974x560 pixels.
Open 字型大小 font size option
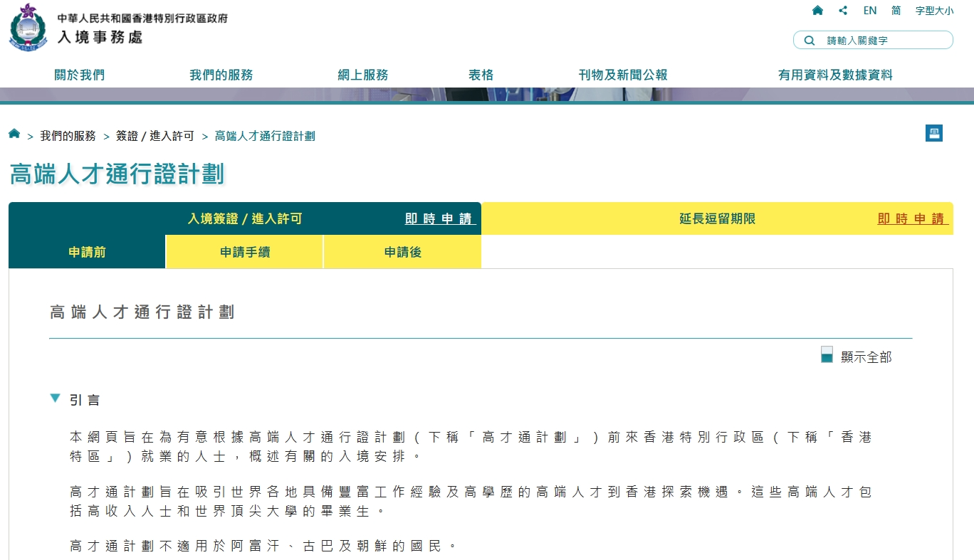coord(934,11)
